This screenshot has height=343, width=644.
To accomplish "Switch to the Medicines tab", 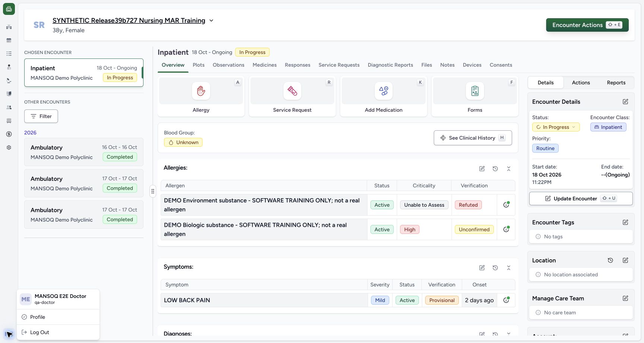I will coord(265,65).
